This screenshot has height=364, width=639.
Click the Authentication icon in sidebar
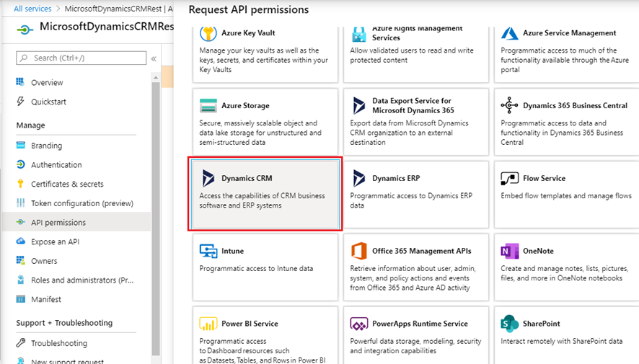tap(20, 164)
